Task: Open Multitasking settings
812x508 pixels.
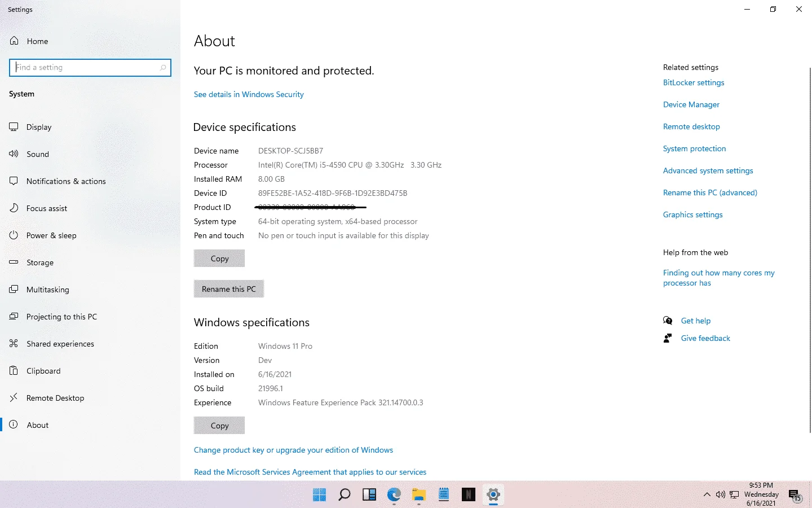Action: [x=90, y=290]
